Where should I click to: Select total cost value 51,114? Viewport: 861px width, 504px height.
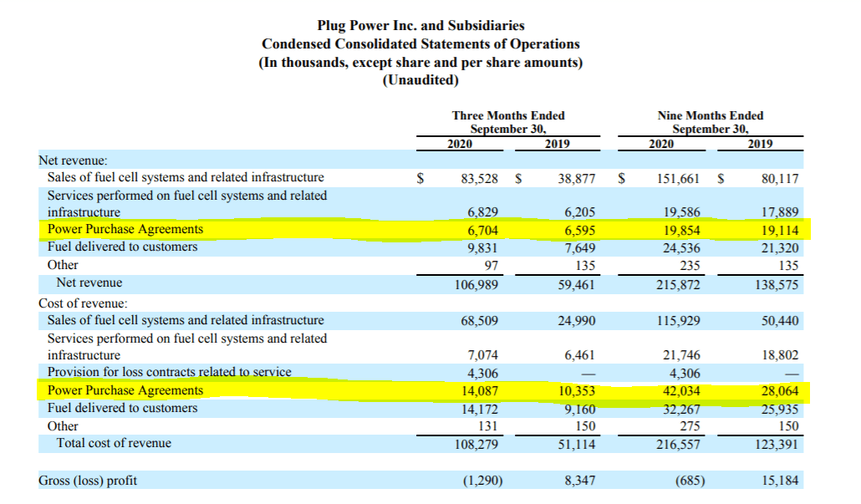point(577,444)
